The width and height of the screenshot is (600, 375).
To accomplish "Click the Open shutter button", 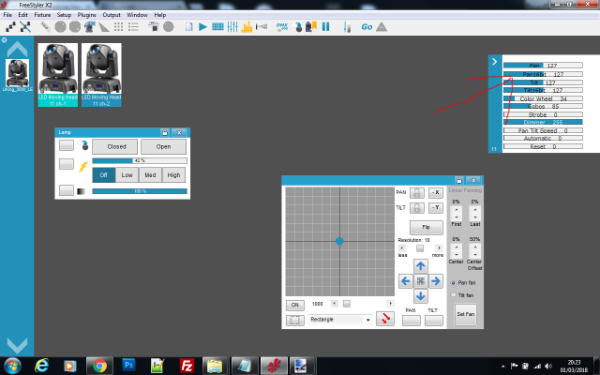I will [x=163, y=147].
